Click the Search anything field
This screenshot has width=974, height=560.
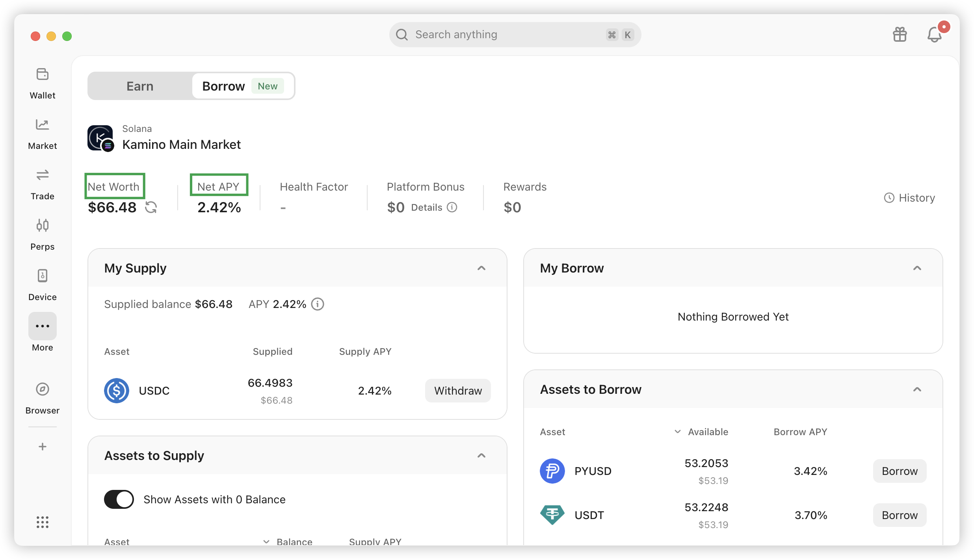pyautogui.click(x=515, y=35)
